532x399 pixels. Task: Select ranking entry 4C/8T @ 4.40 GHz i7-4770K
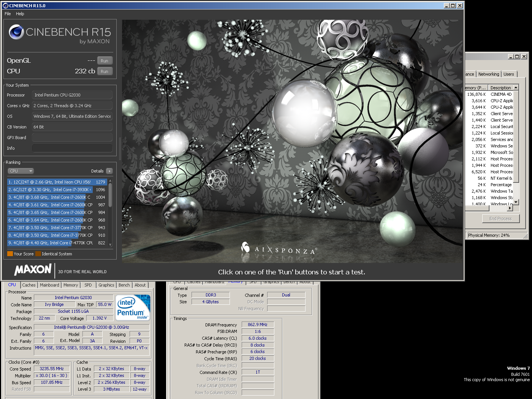click(57, 243)
